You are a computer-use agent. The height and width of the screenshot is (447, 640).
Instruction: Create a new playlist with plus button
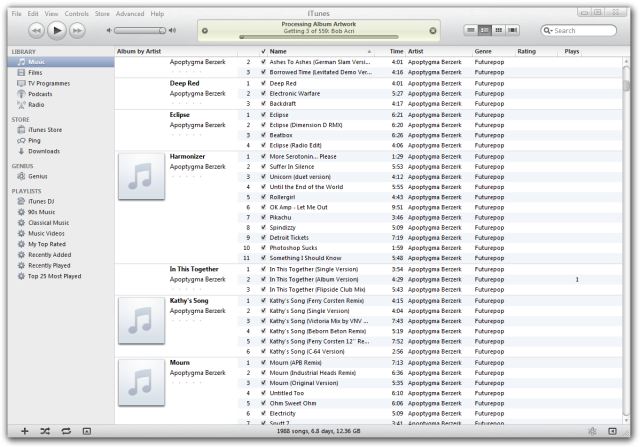tap(25, 431)
